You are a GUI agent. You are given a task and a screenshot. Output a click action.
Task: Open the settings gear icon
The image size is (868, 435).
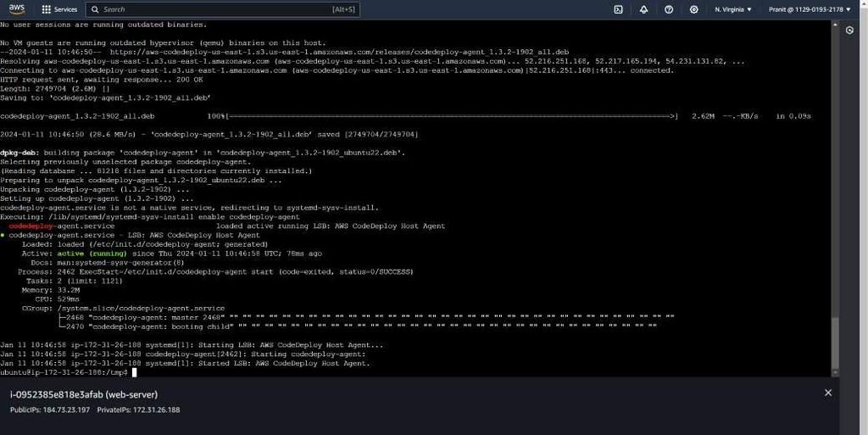693,9
